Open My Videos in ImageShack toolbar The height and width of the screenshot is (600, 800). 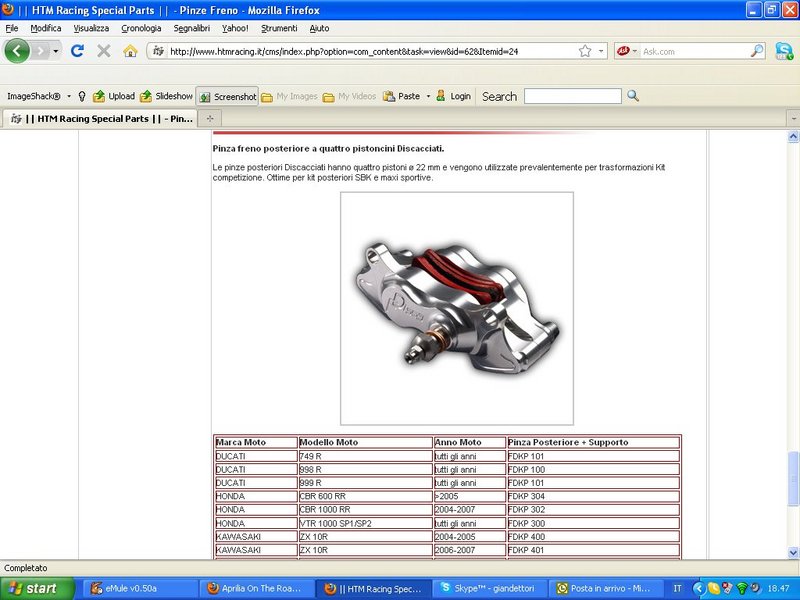(x=349, y=96)
